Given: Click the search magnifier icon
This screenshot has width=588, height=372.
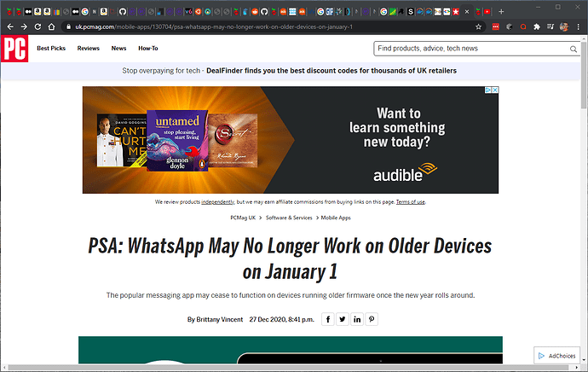Looking at the screenshot, I should [574, 49].
